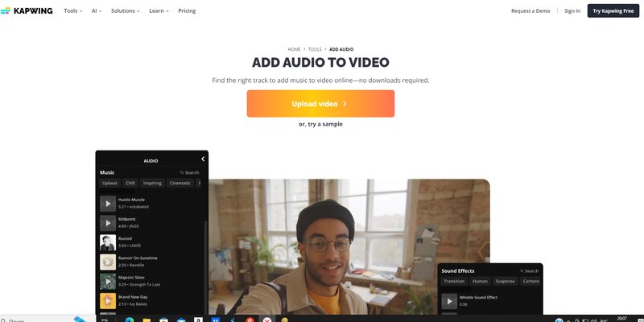
Task: Play the Whistle Sound Effect
Action: coord(449,301)
